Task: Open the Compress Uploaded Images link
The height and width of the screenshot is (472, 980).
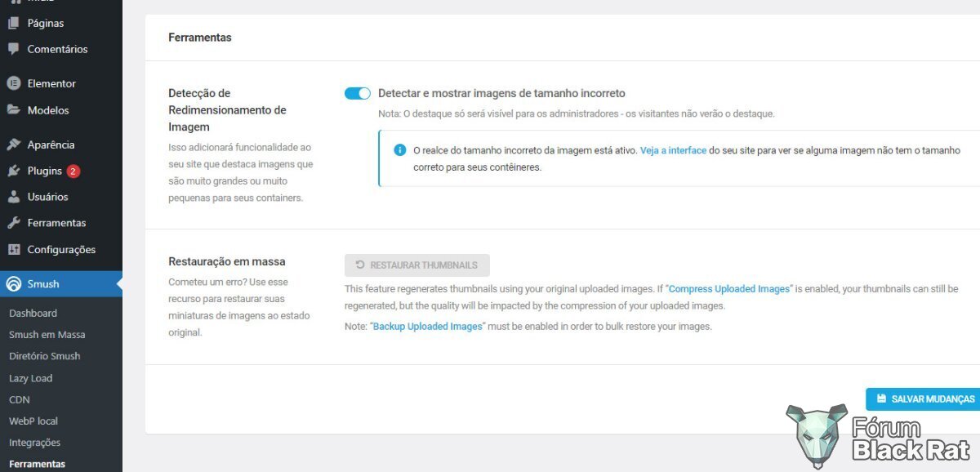Action: pos(729,289)
